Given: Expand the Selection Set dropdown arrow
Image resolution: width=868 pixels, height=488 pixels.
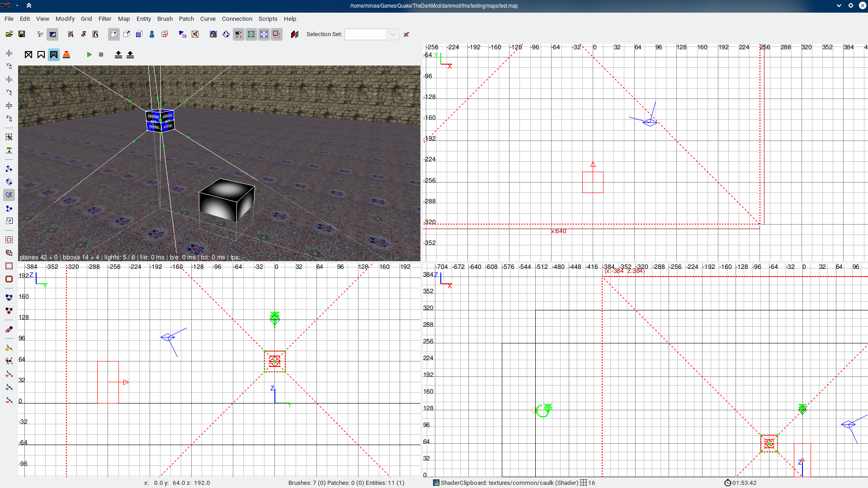Looking at the screenshot, I should [x=392, y=34].
